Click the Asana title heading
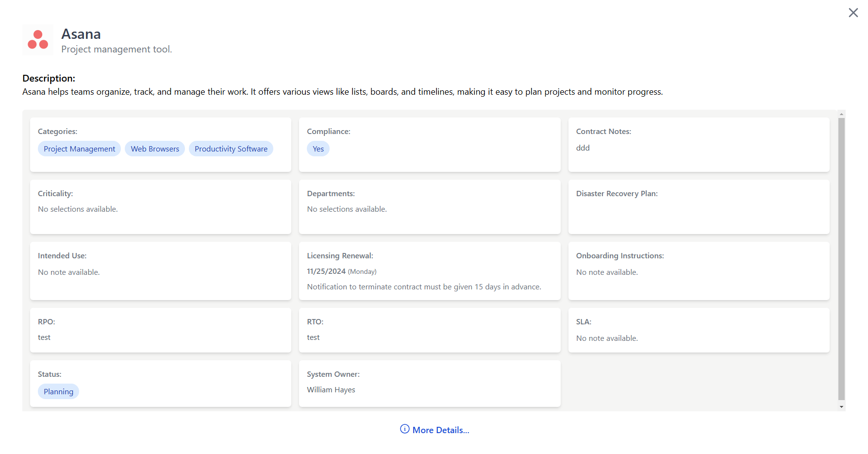The width and height of the screenshot is (868, 454). pos(81,34)
